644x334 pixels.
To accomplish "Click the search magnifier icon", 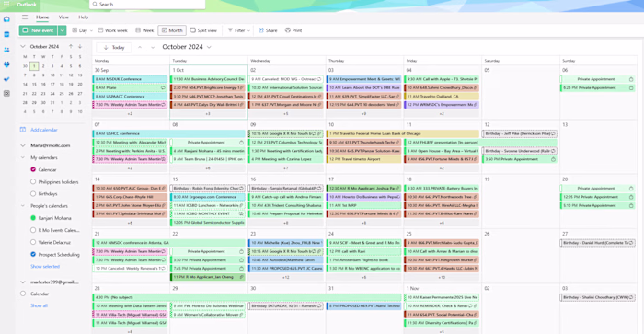I will click(95, 4).
